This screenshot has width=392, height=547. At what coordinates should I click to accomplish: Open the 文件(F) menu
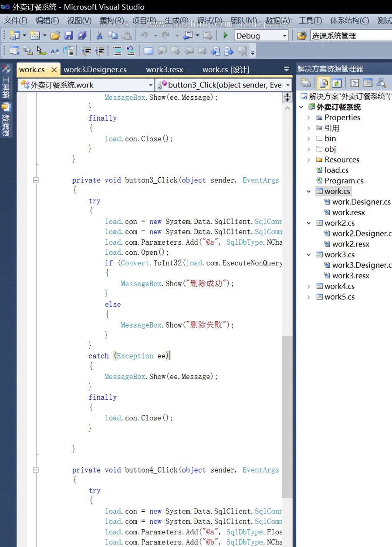[16, 20]
